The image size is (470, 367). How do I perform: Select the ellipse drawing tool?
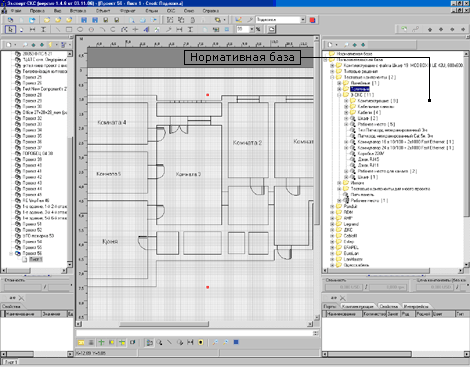[80, 30]
